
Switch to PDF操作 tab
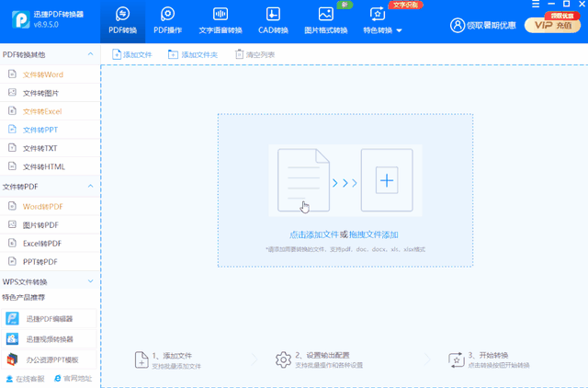(167, 21)
